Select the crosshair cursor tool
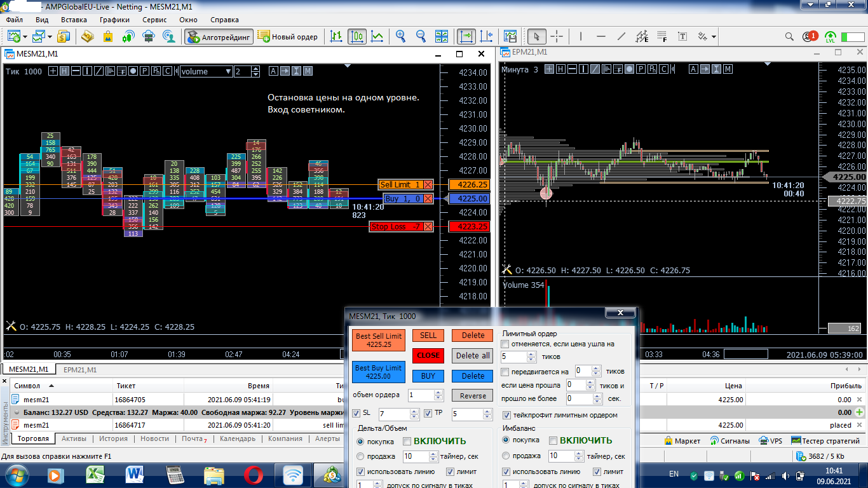The image size is (868, 488). click(557, 37)
